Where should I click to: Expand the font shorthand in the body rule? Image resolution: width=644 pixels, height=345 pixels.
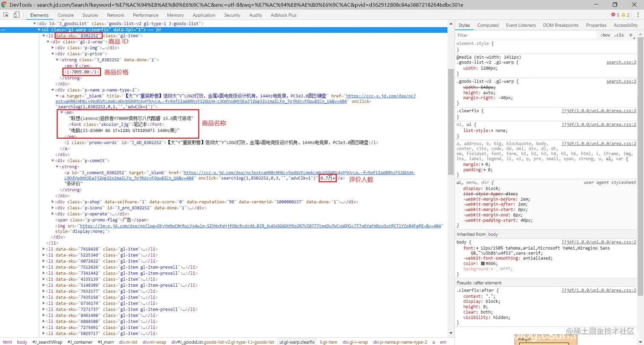click(477, 248)
